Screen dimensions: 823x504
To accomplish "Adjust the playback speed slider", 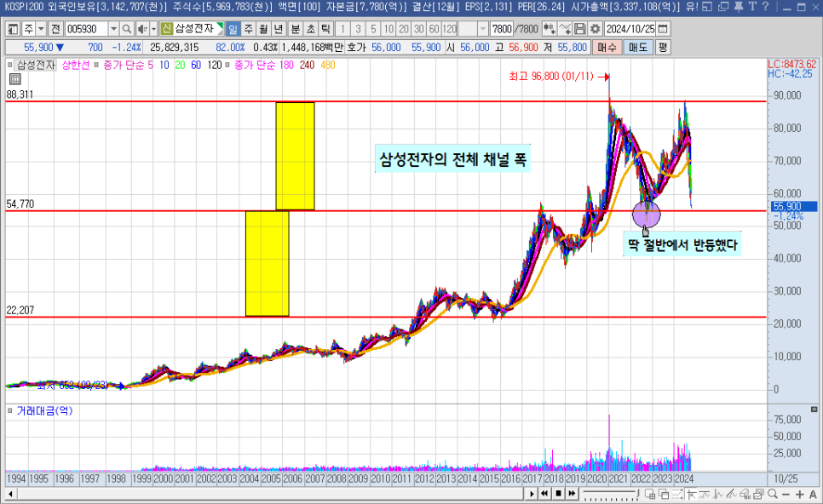I will 610,494.
